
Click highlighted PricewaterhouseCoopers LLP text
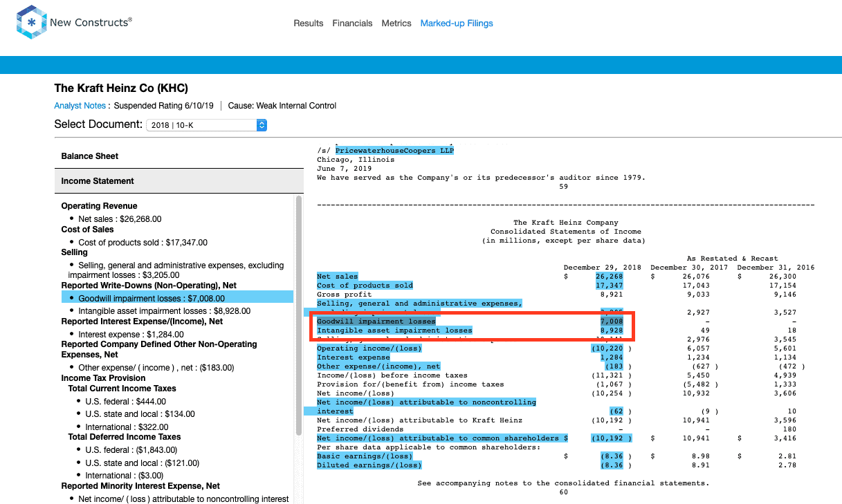coord(394,151)
